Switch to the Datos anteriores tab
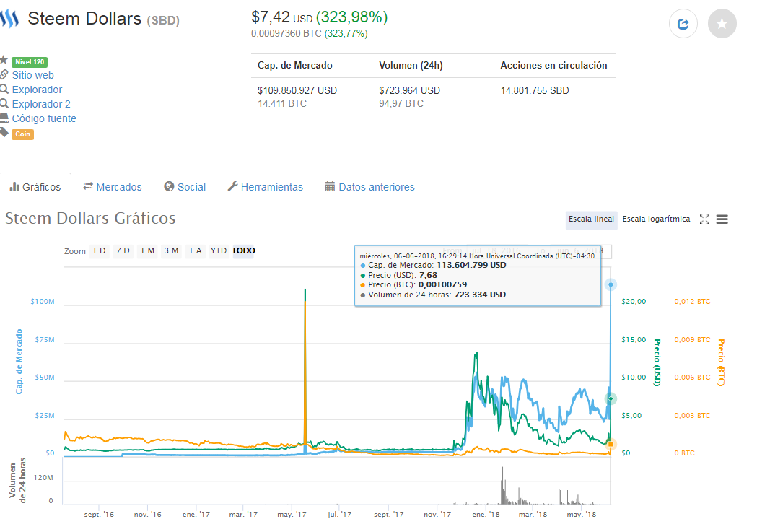The image size is (757, 532). click(x=369, y=187)
